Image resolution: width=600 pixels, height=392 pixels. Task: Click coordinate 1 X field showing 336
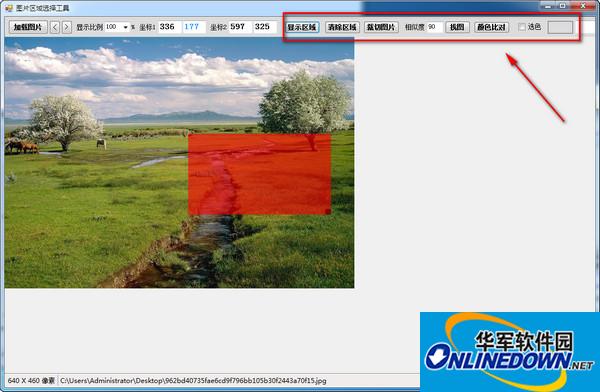pos(170,27)
